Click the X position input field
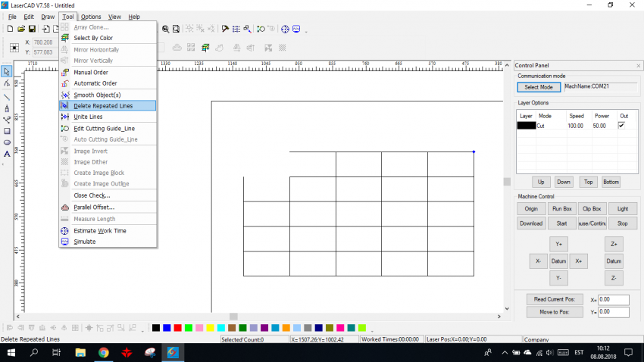This screenshot has width=644, height=362. (x=614, y=300)
